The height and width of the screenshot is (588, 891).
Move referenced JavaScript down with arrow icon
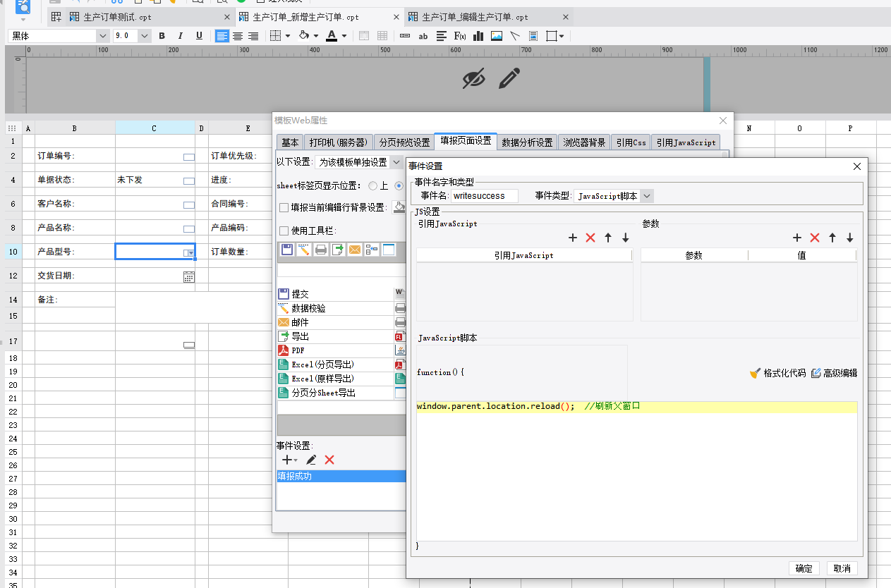click(x=625, y=238)
